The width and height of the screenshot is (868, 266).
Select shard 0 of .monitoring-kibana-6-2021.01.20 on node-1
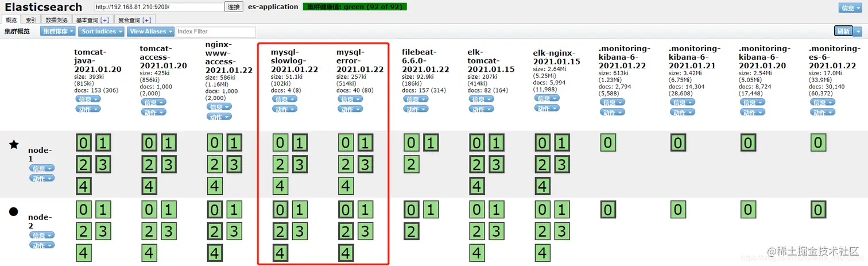pyautogui.click(x=747, y=143)
